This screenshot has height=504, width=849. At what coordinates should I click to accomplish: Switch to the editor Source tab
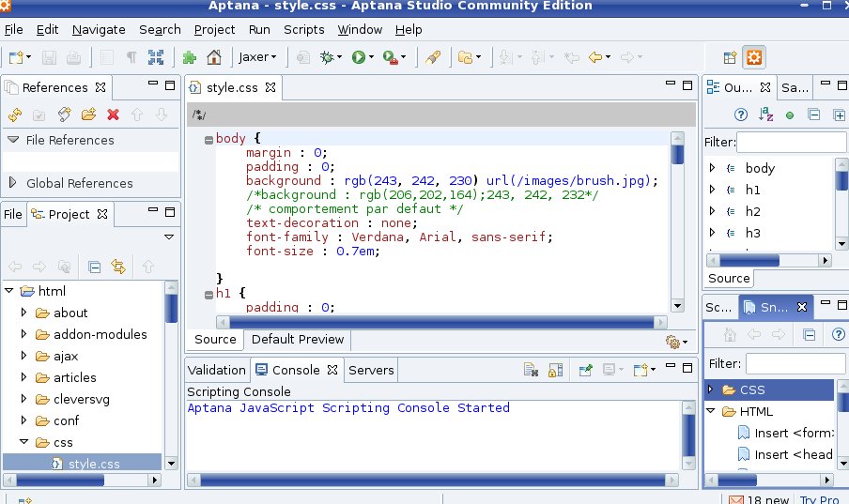pyautogui.click(x=215, y=340)
